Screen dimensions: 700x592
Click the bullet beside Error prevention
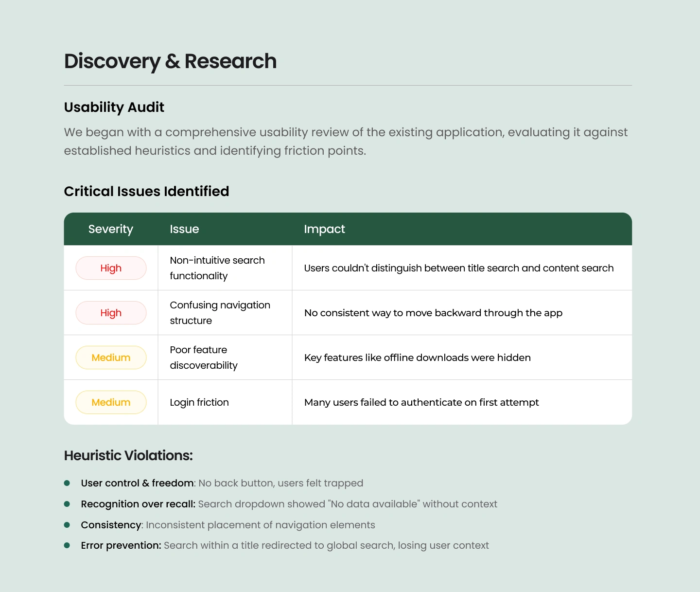point(67,545)
